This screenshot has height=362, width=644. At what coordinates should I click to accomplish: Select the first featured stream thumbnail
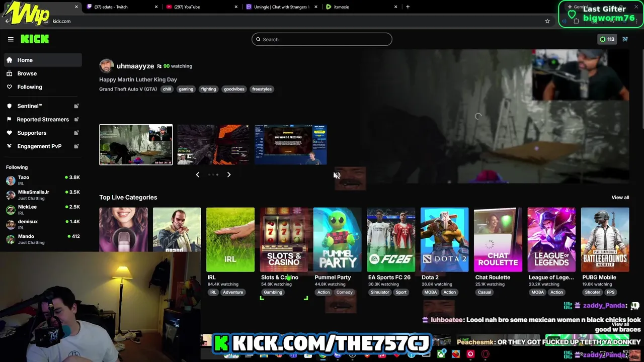136,145
